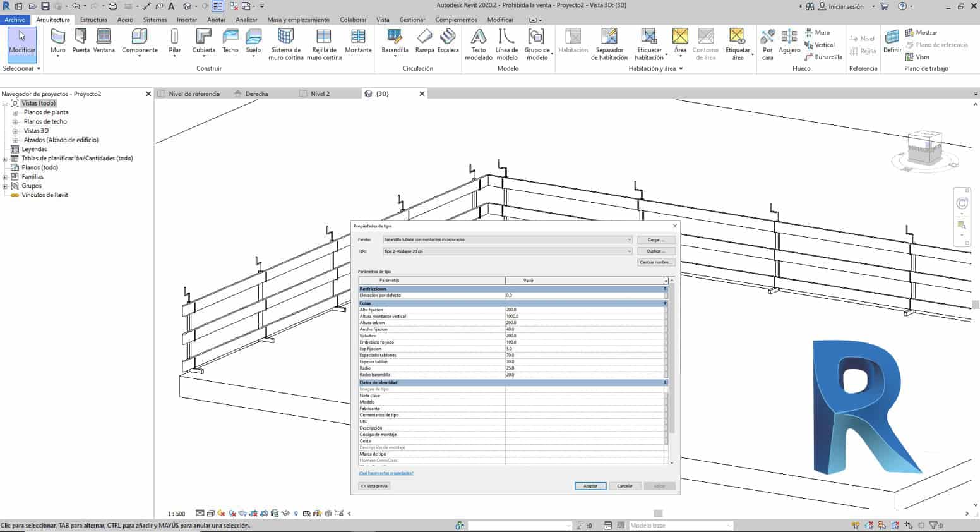This screenshot has width=980, height=532.
Task: Select Línea de modelo tool
Action: tap(506, 44)
